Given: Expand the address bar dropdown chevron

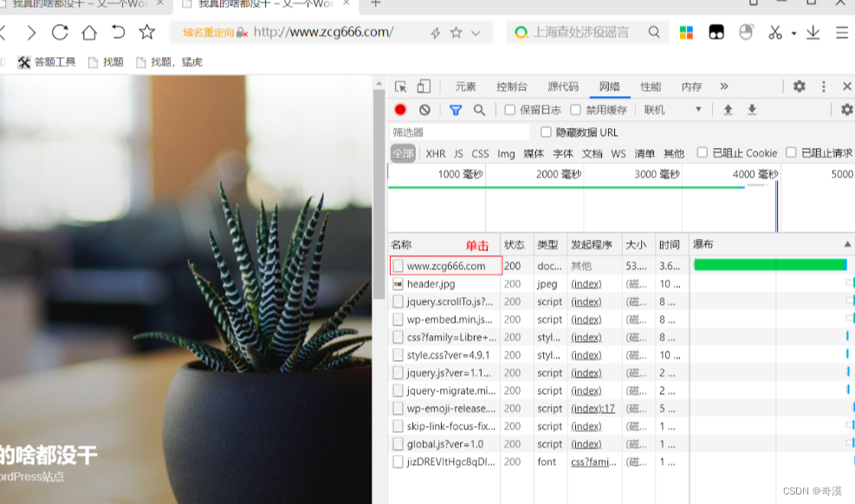Looking at the screenshot, I should click(x=476, y=33).
